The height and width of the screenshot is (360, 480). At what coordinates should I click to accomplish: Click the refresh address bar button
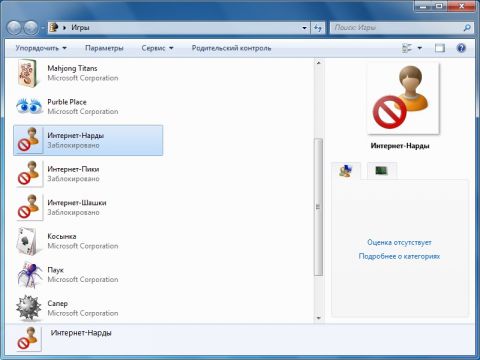click(318, 28)
